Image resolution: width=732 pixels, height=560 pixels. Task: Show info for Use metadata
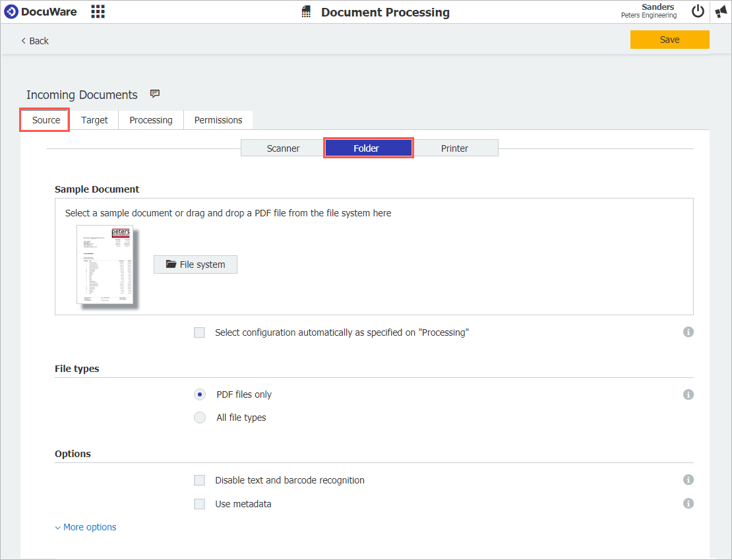[x=688, y=503]
